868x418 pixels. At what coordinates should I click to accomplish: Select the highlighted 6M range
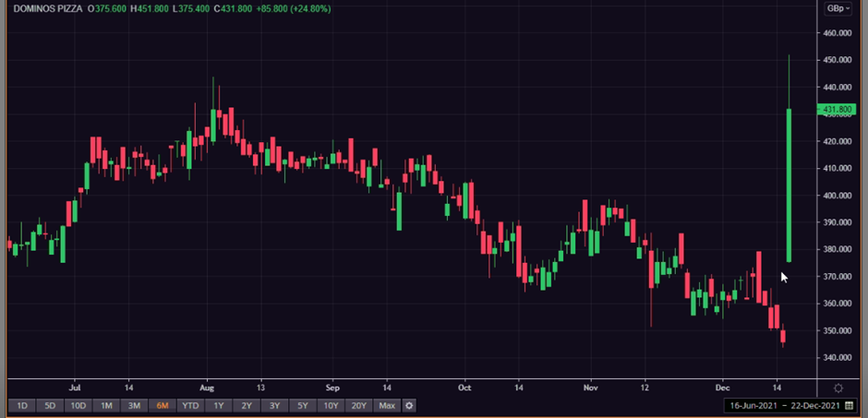click(163, 406)
